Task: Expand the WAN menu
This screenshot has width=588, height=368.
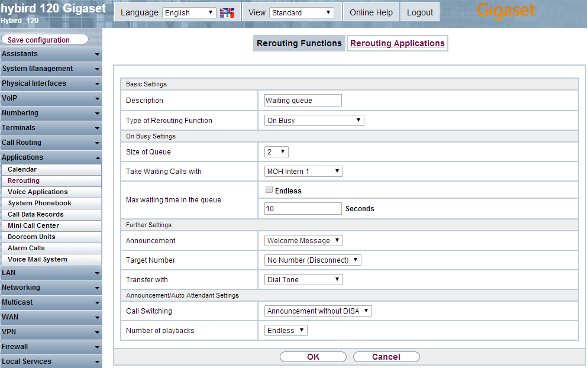Action: tap(51, 317)
